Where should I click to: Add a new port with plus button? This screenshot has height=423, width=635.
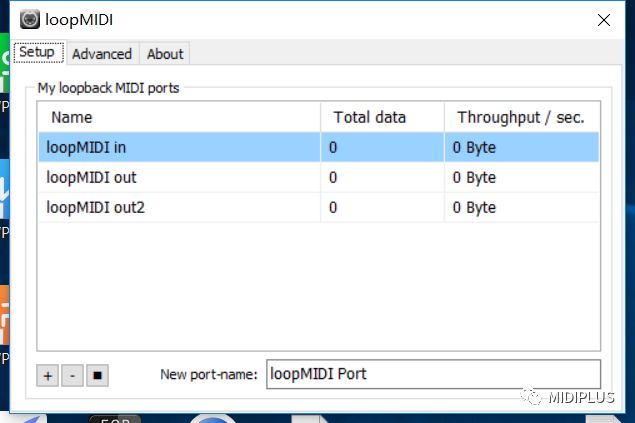[x=47, y=375]
